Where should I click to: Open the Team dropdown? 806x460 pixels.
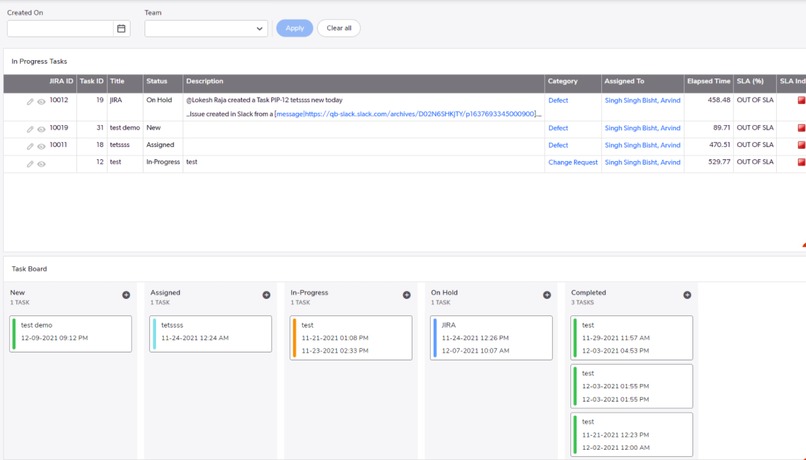tap(206, 29)
